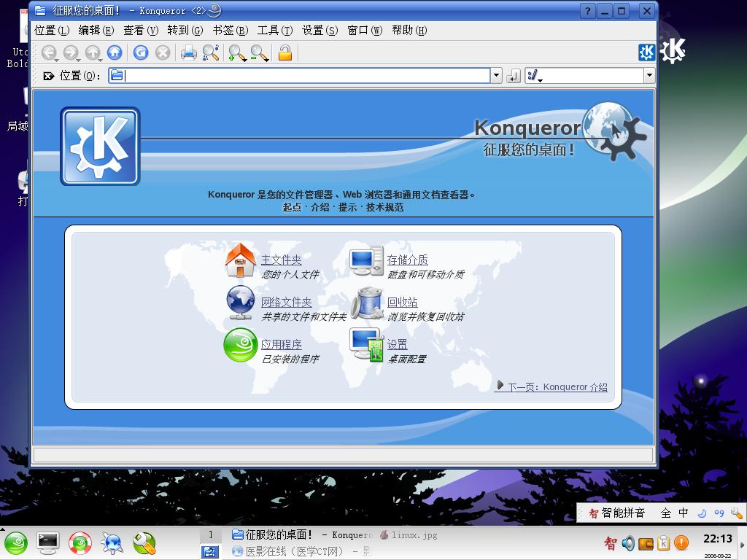Click the 中 toggle on input method bar

[684, 513]
